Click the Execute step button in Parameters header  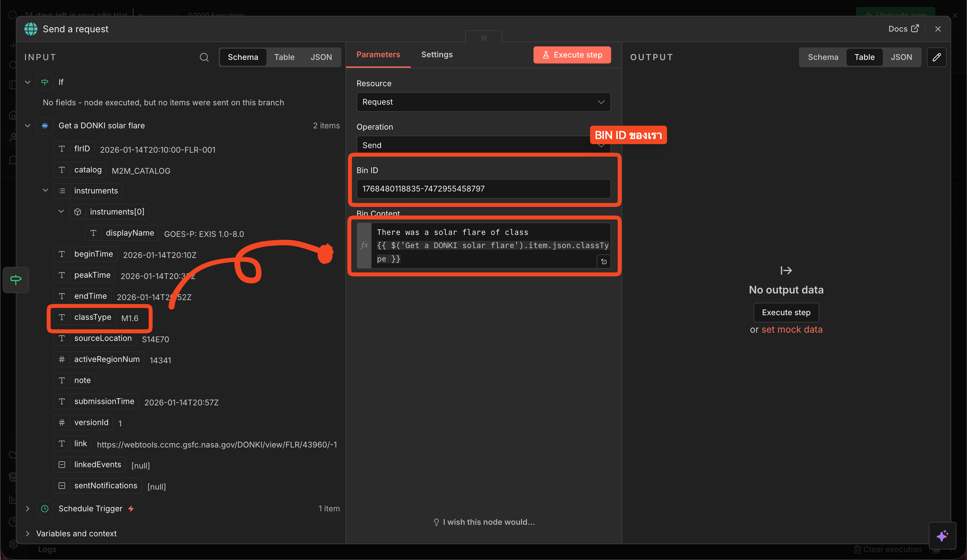click(x=572, y=55)
